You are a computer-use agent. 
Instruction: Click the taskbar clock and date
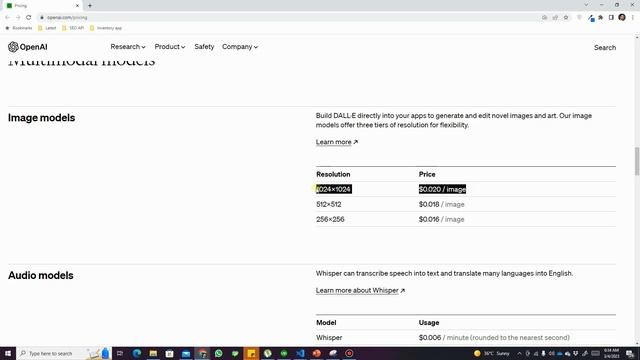coord(611,353)
